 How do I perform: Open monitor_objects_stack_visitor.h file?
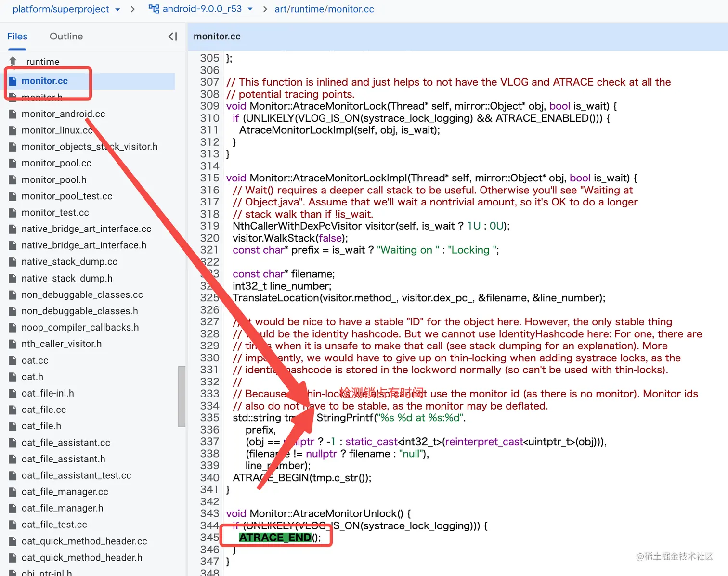coord(90,147)
